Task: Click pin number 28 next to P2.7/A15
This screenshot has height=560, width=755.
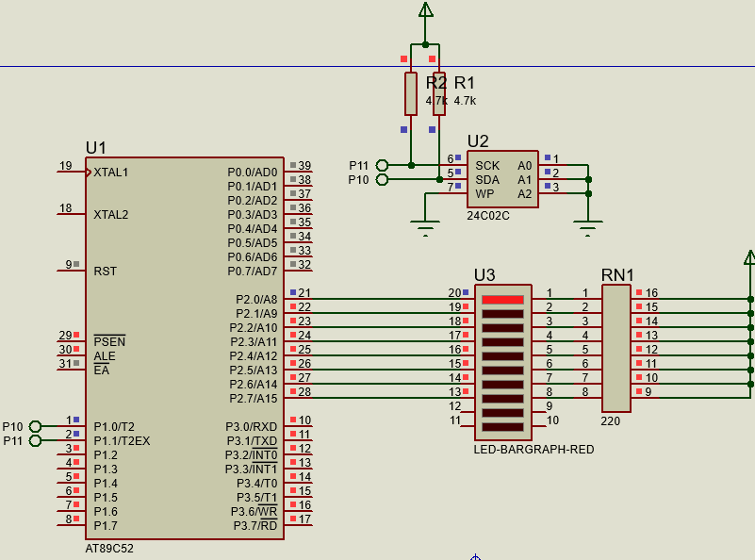Action: [304, 392]
